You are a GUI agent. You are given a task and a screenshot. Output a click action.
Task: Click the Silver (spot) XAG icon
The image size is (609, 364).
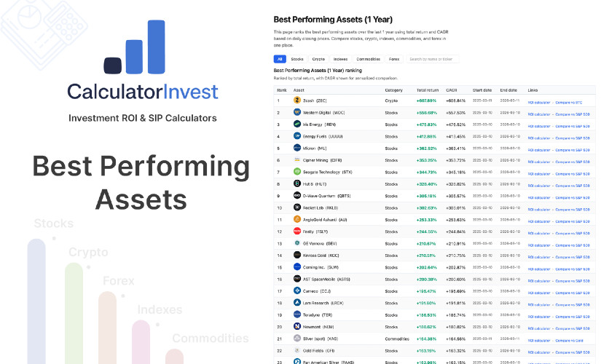click(x=297, y=339)
